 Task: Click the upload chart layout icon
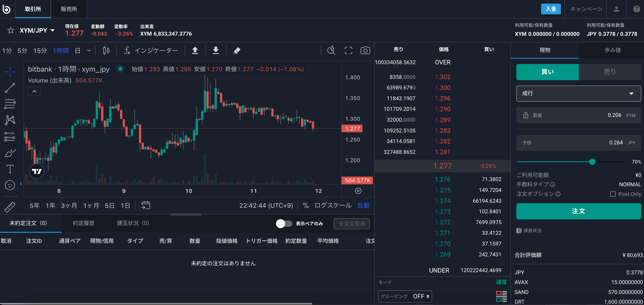pyautogui.click(x=195, y=51)
